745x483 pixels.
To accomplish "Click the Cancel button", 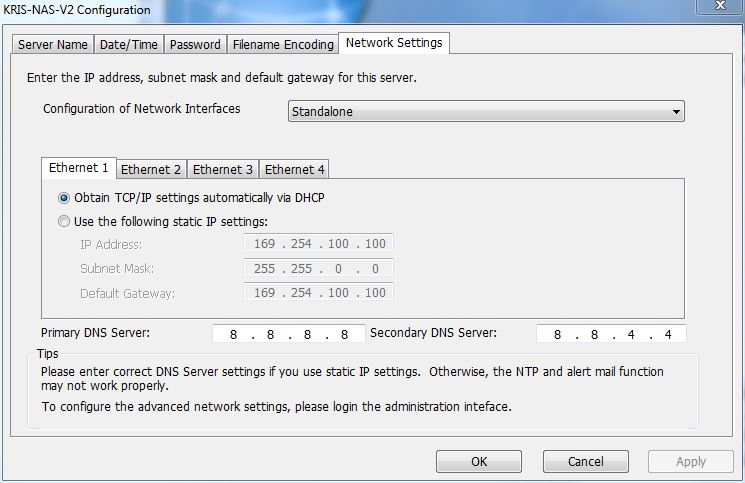I will pyautogui.click(x=585, y=461).
